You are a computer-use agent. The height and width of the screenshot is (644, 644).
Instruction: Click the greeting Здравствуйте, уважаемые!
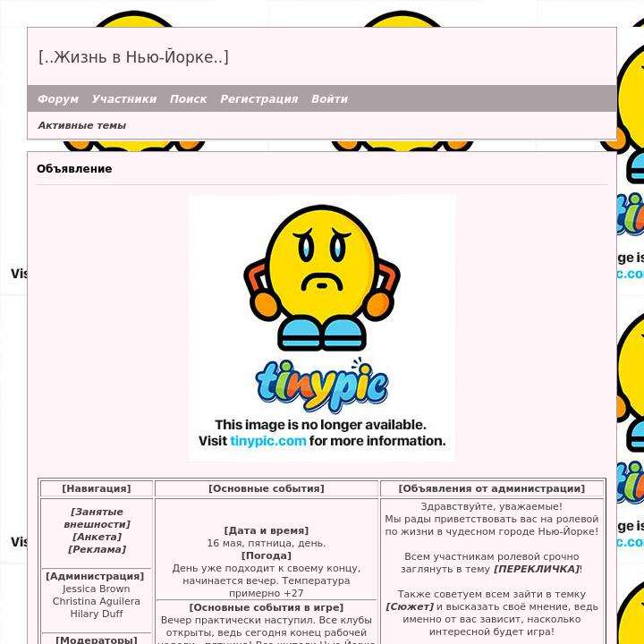coord(492,506)
